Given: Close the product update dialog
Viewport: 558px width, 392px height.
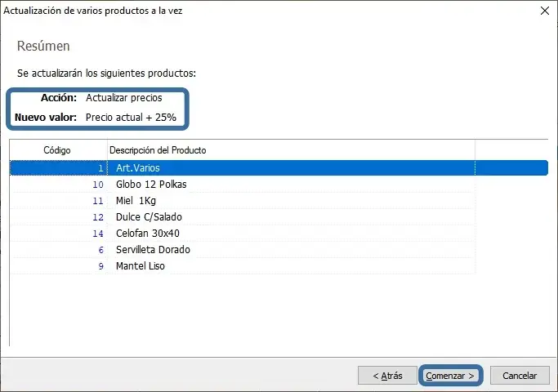Looking at the screenshot, I should coord(544,10).
